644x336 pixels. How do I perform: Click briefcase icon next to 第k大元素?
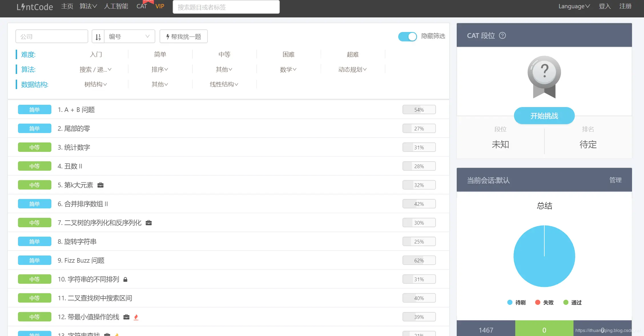coord(100,185)
